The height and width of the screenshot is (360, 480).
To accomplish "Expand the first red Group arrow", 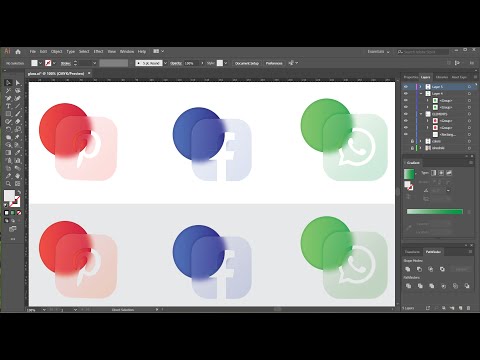I will pos(428,121).
